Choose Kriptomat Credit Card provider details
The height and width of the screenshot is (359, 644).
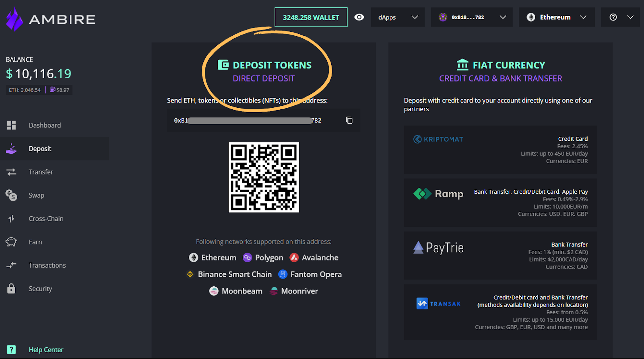click(501, 150)
